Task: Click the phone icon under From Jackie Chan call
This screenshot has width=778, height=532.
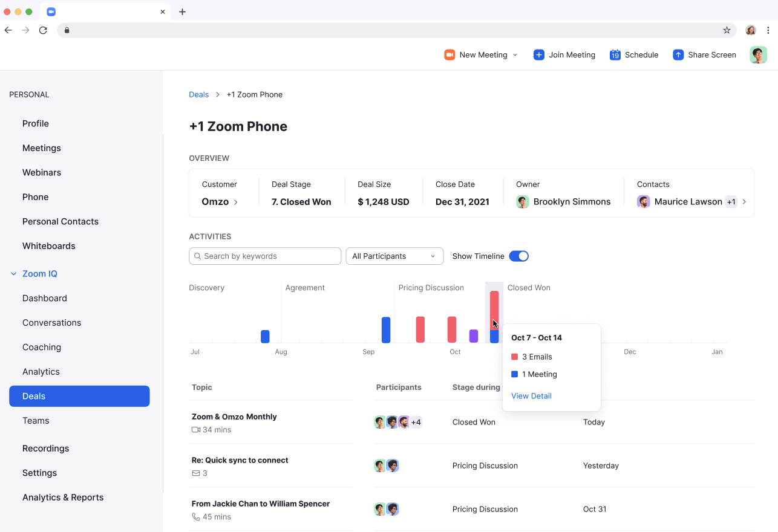Action: click(195, 516)
